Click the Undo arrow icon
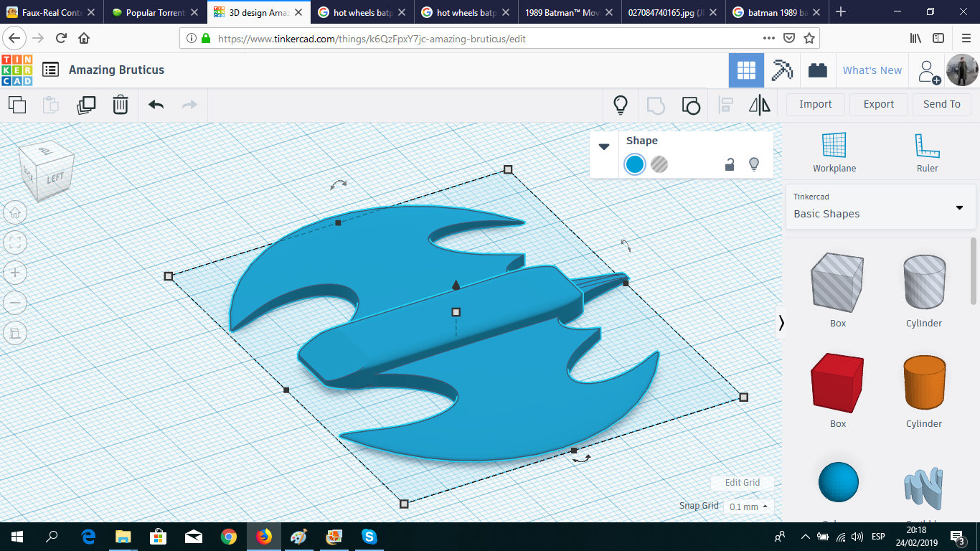980x551 pixels. coord(155,104)
